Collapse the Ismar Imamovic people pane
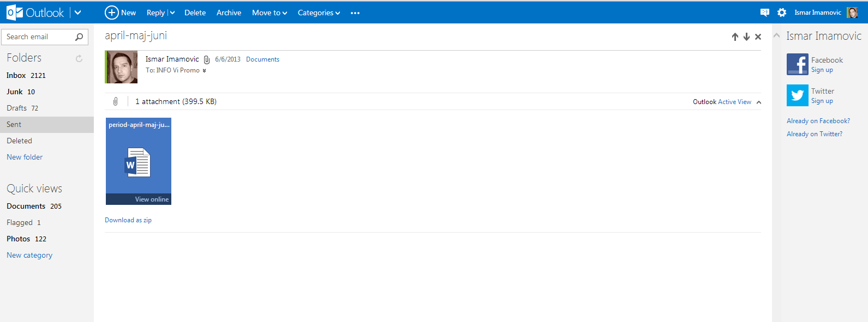Viewport: 868px width, 322px height. 776,36
